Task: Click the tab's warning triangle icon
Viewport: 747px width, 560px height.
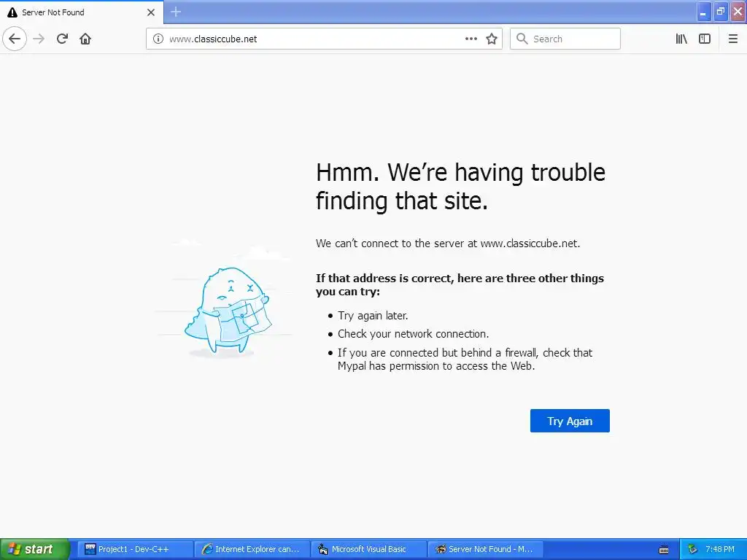Action: tap(12, 12)
